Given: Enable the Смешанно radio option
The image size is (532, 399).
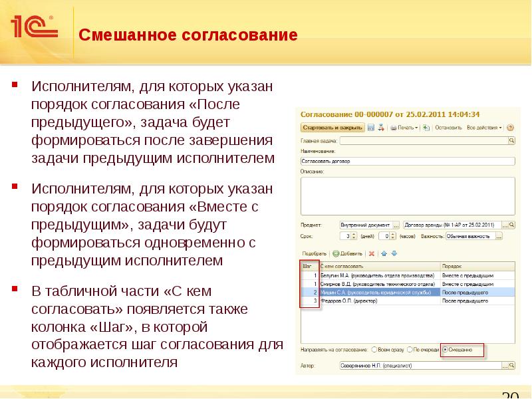Looking at the screenshot, I should (x=446, y=350).
